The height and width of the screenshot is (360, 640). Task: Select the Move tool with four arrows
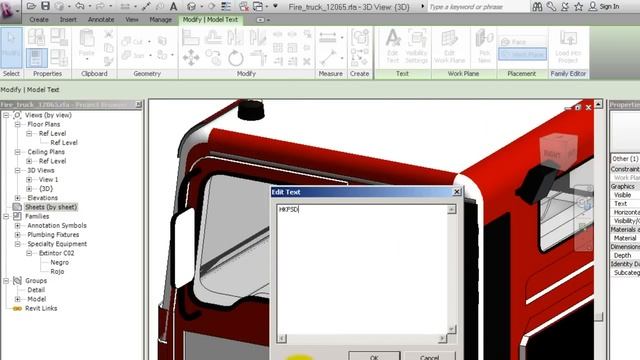(191, 58)
